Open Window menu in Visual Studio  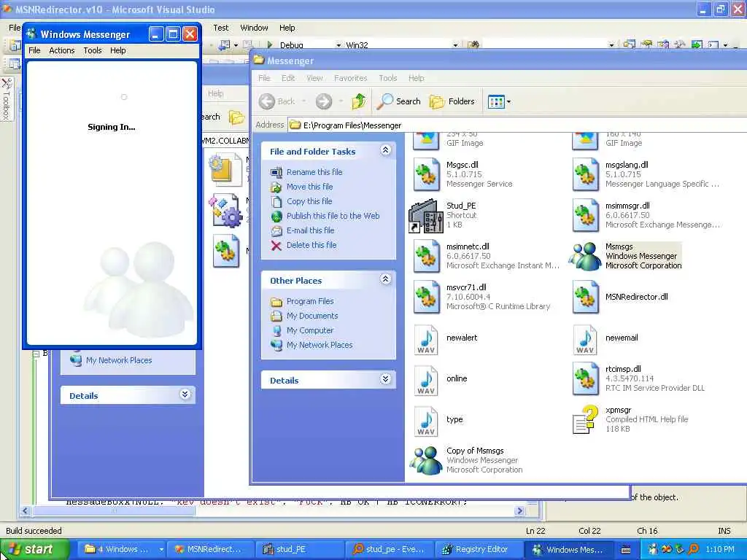point(254,28)
